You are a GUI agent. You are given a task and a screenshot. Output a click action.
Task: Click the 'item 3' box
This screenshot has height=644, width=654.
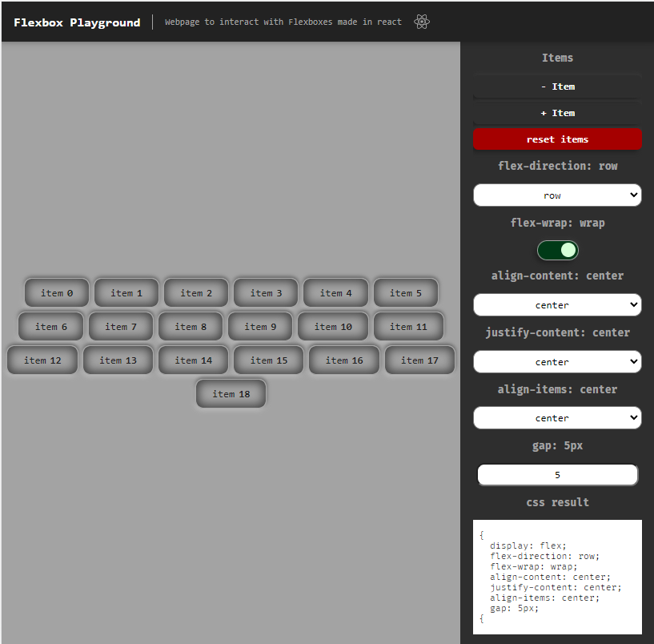coord(267,293)
